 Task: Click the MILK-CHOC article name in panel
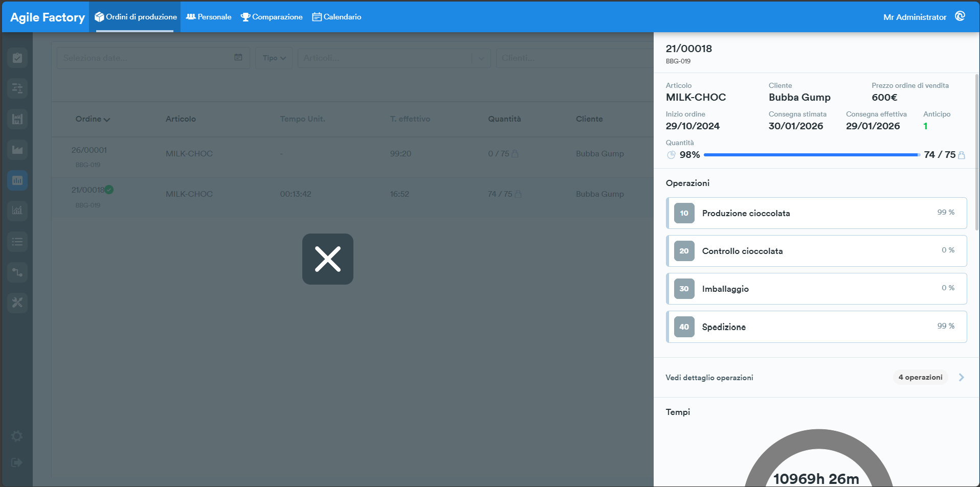[x=696, y=98]
